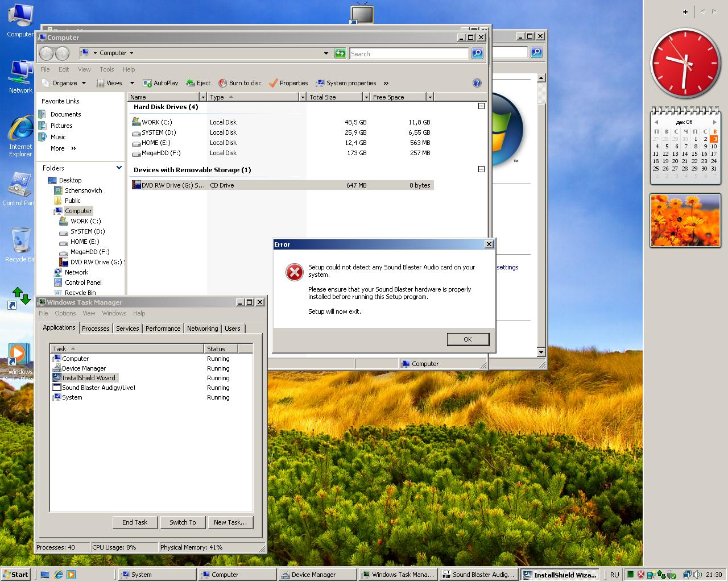Open Recycle Bin on the desktop

click(20, 241)
